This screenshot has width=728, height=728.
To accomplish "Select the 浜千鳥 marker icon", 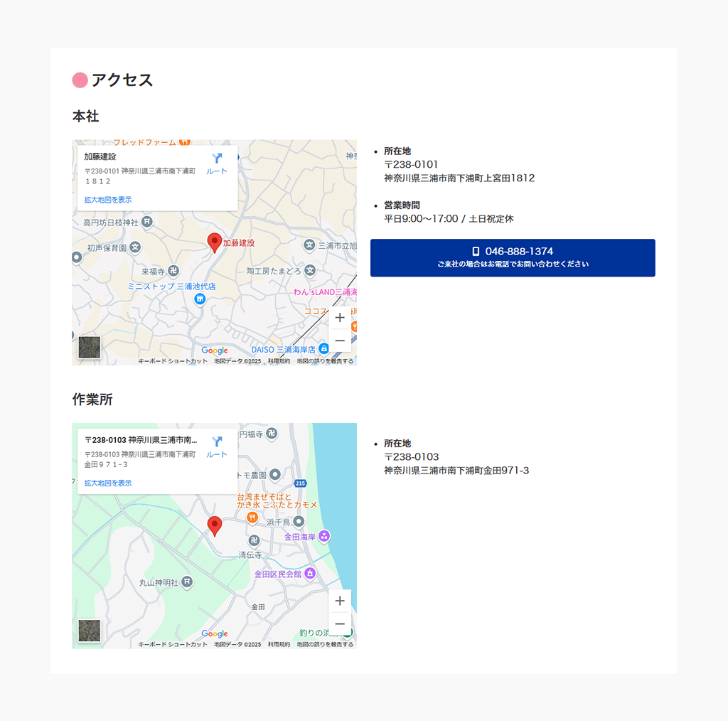I will pos(299,521).
